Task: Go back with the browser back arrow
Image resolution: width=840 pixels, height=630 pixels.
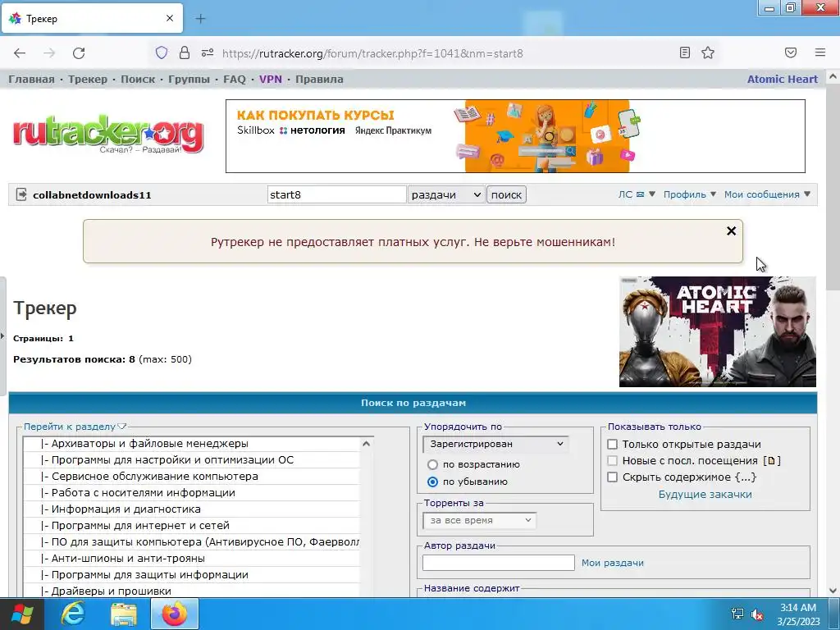Action: [x=20, y=53]
